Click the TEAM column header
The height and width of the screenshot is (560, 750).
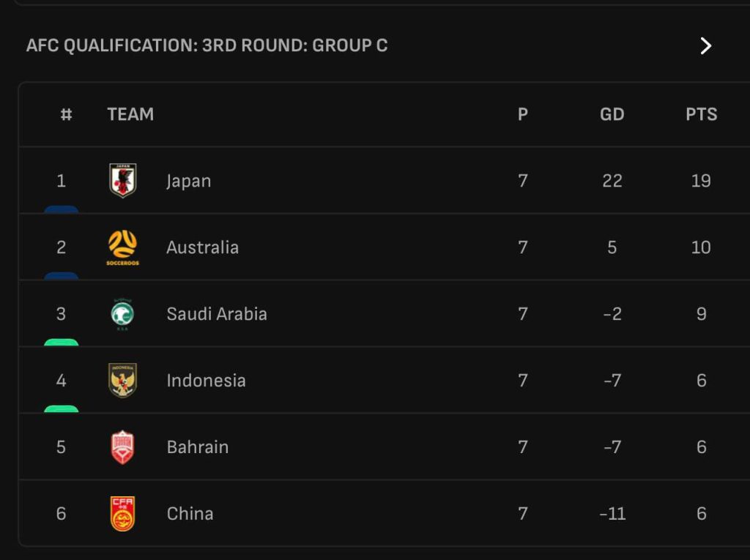[x=130, y=114]
